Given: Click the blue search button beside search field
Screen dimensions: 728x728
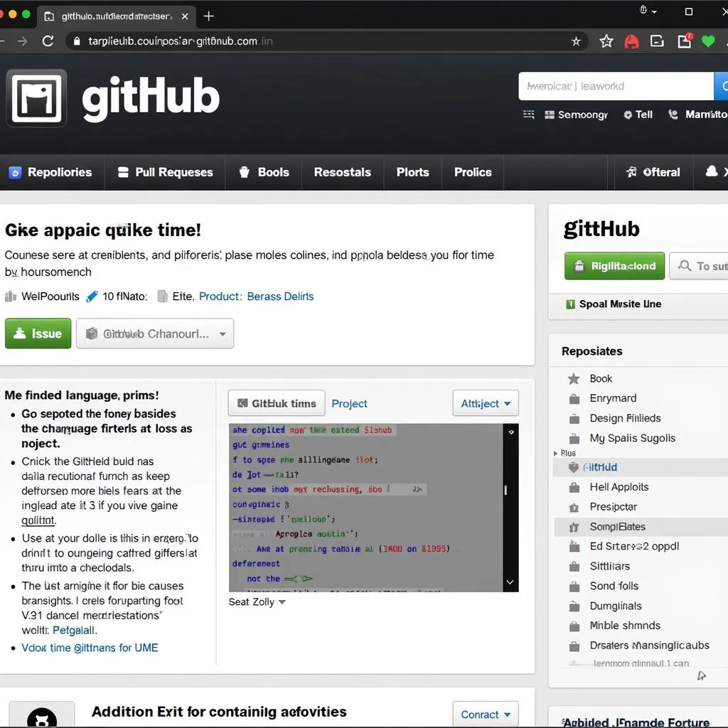Looking at the screenshot, I should click(x=722, y=86).
